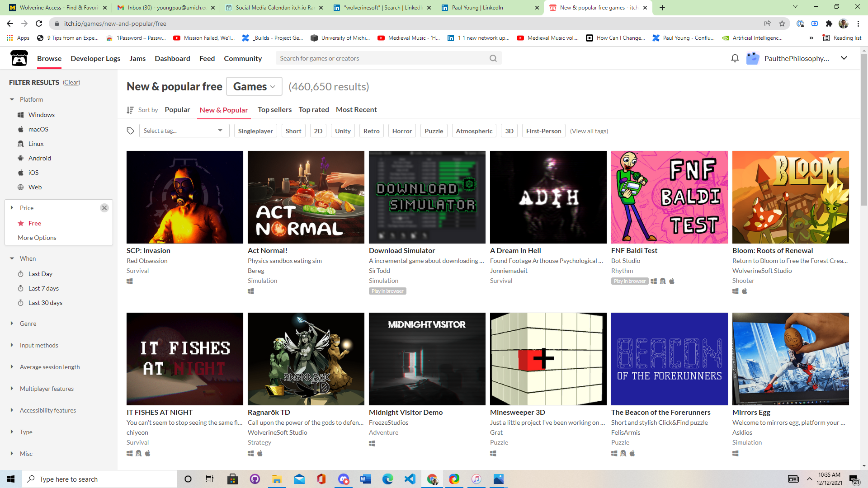Clear all filter results

coord(71,82)
